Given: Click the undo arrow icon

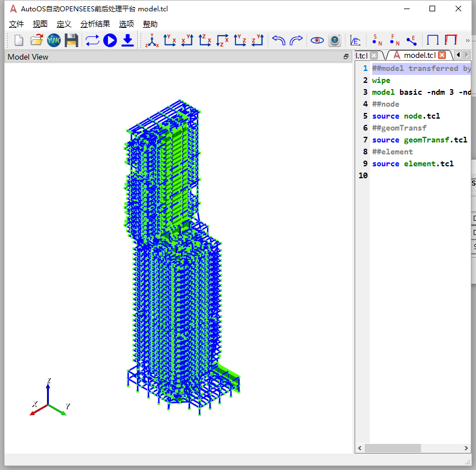Looking at the screenshot, I should 279,40.
